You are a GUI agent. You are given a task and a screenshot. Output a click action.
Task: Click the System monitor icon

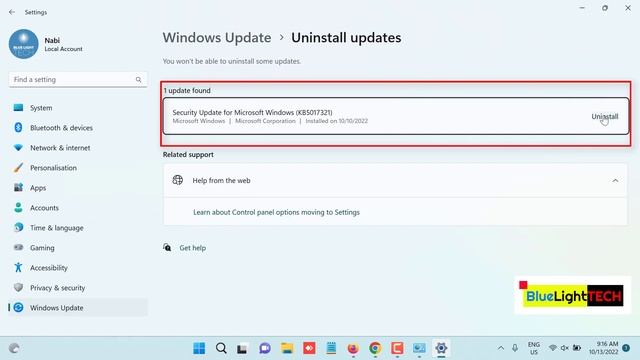pyautogui.click(x=18, y=107)
